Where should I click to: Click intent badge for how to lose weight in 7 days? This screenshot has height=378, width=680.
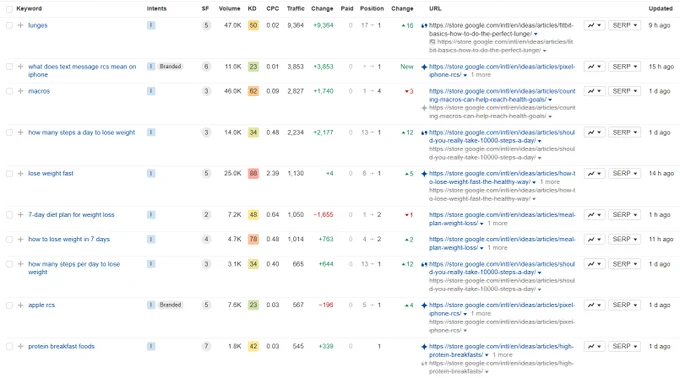tap(151, 239)
